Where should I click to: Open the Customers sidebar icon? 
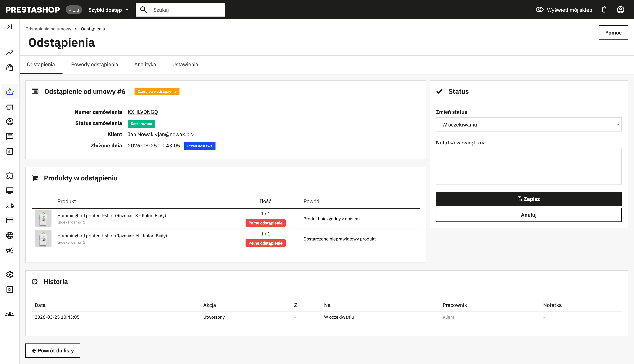[x=10, y=121]
